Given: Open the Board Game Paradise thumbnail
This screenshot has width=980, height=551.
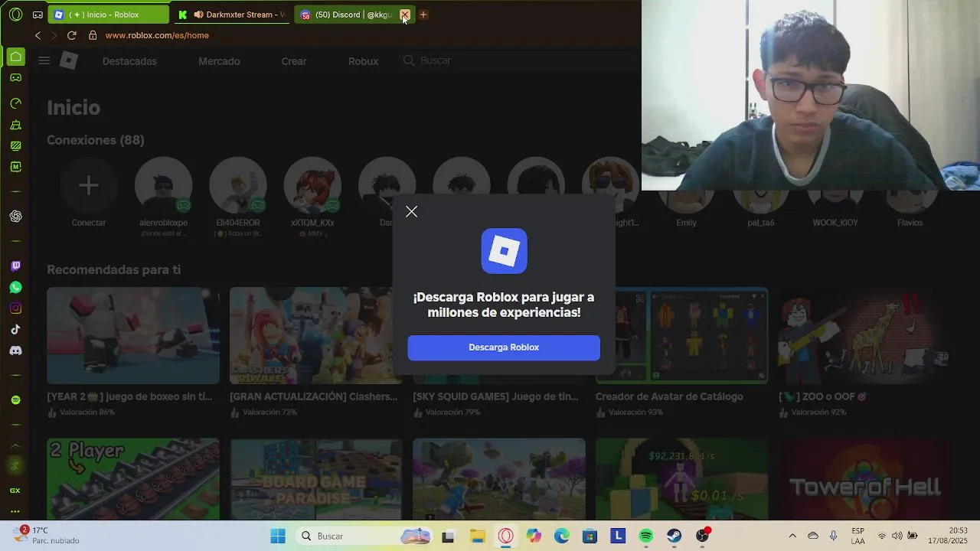Looking at the screenshot, I should 316,479.
